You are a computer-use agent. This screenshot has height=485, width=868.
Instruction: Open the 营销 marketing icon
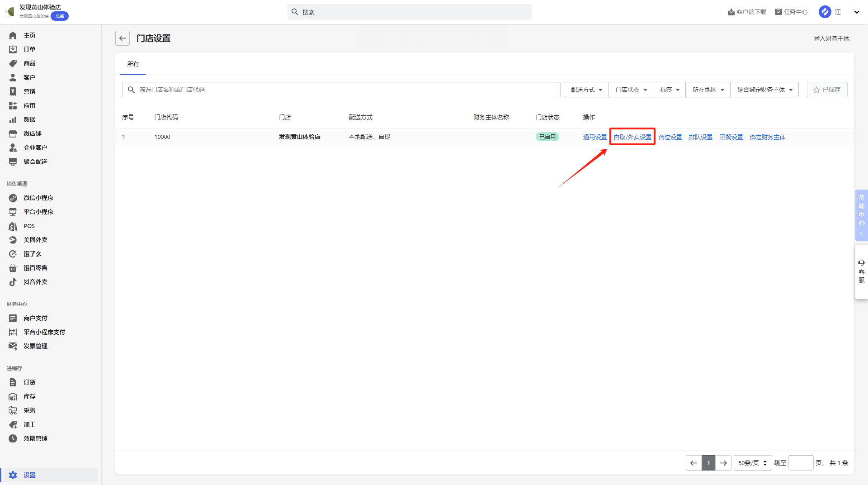coord(13,91)
